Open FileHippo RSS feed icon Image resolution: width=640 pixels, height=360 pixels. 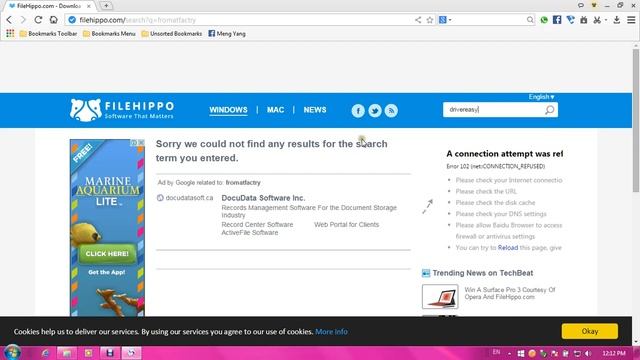coord(391,111)
